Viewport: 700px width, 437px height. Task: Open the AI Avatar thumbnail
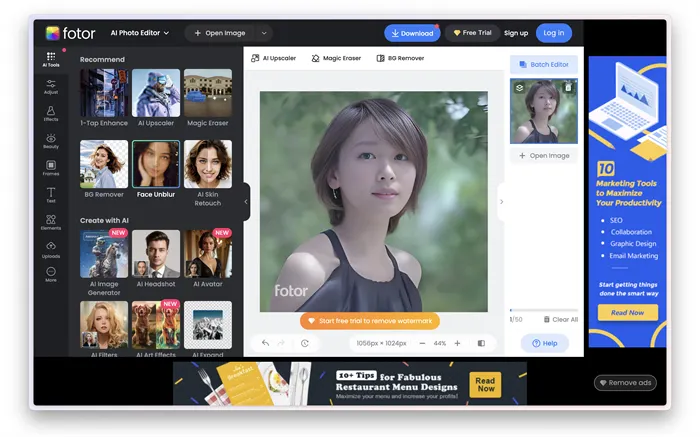tap(208, 254)
